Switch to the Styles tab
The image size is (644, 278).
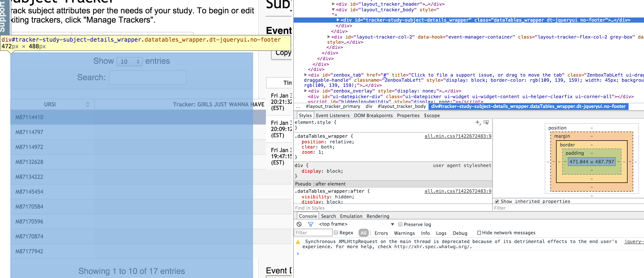pos(305,116)
